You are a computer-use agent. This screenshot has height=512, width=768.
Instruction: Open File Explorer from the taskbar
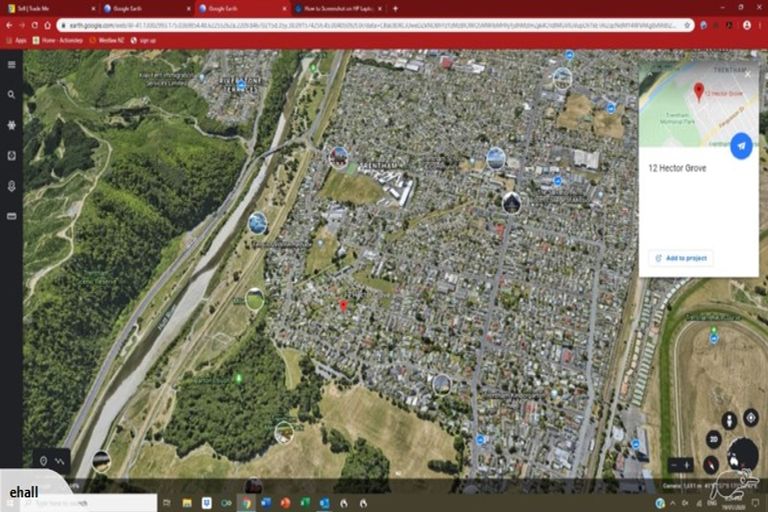(186, 502)
